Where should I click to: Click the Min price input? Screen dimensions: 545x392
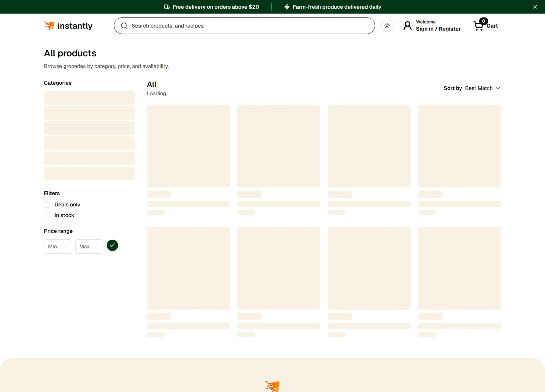click(x=58, y=246)
